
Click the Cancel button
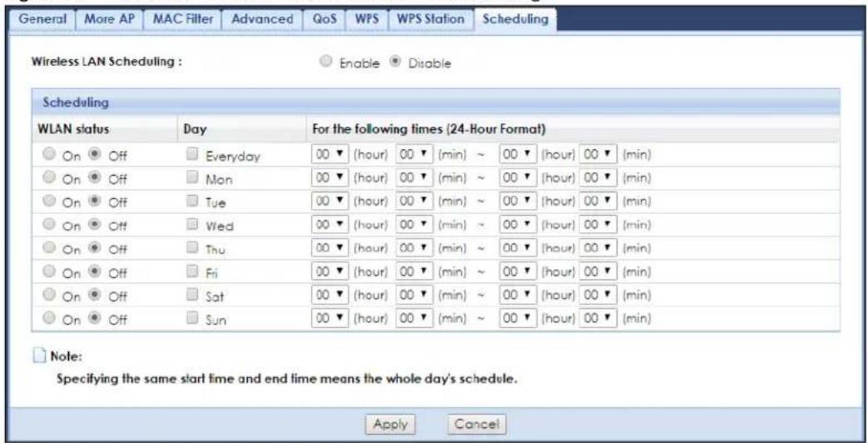pyautogui.click(x=476, y=425)
